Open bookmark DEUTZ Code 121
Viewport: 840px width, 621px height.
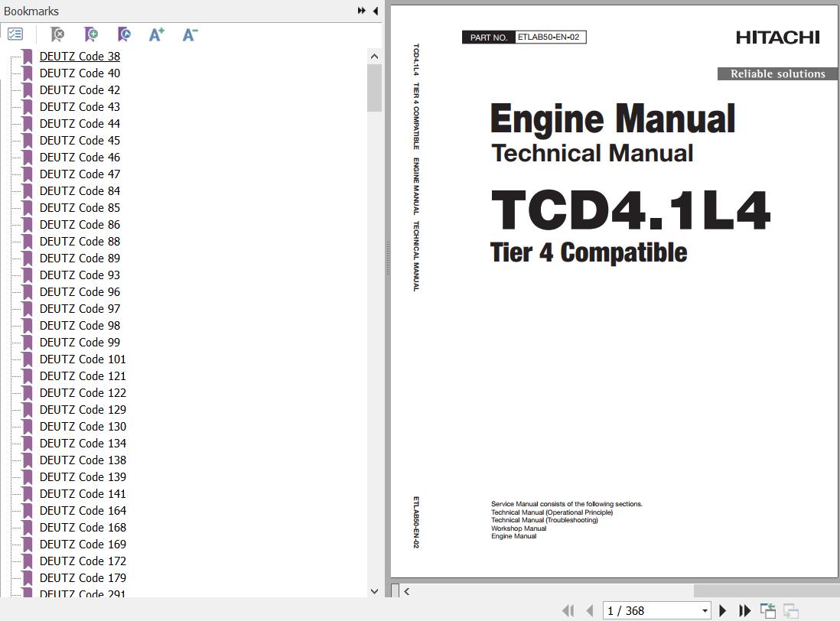tap(83, 376)
